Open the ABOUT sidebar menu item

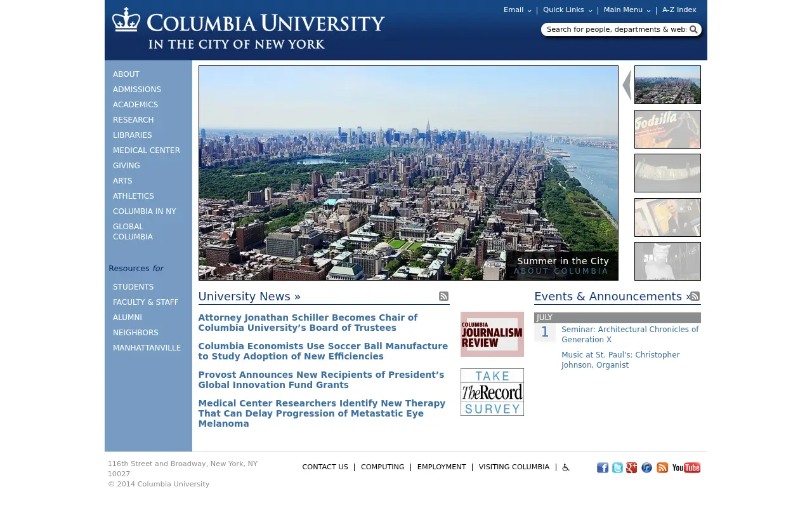[126, 74]
